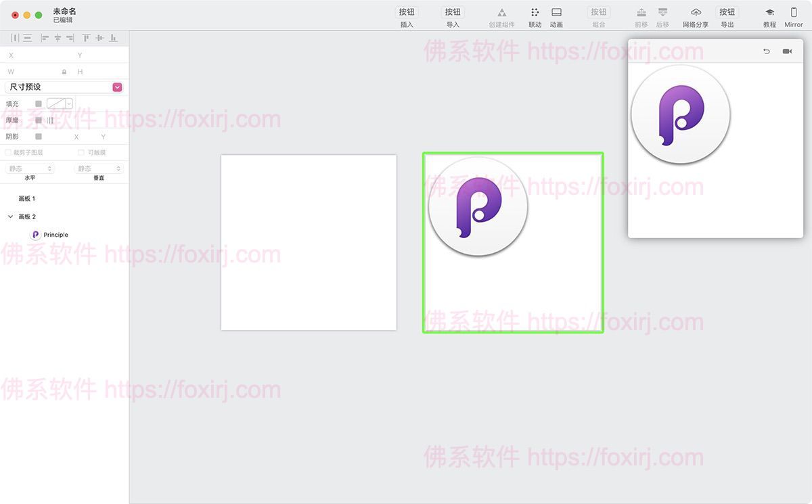Collapse the 画板 2 artboard in sidebar
The width and height of the screenshot is (812, 504).
click(9, 216)
